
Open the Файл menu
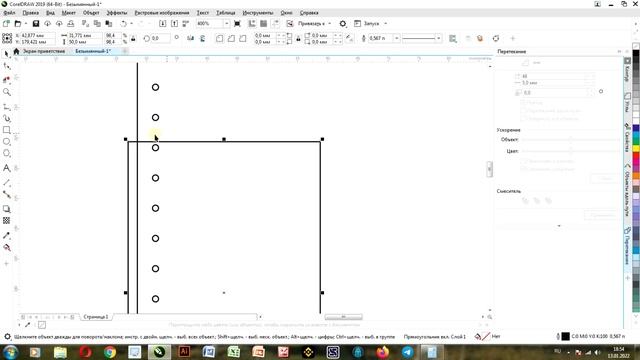[x=9, y=13]
